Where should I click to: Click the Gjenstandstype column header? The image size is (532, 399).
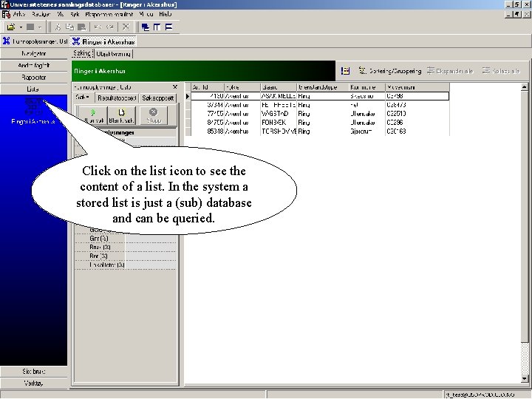pos(323,87)
